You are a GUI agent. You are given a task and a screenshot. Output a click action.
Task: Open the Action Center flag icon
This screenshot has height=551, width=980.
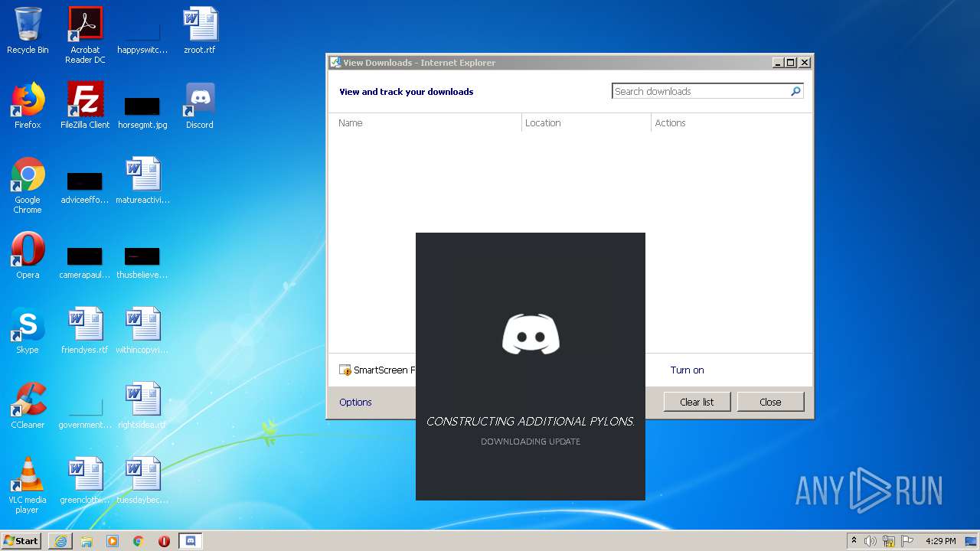point(907,541)
